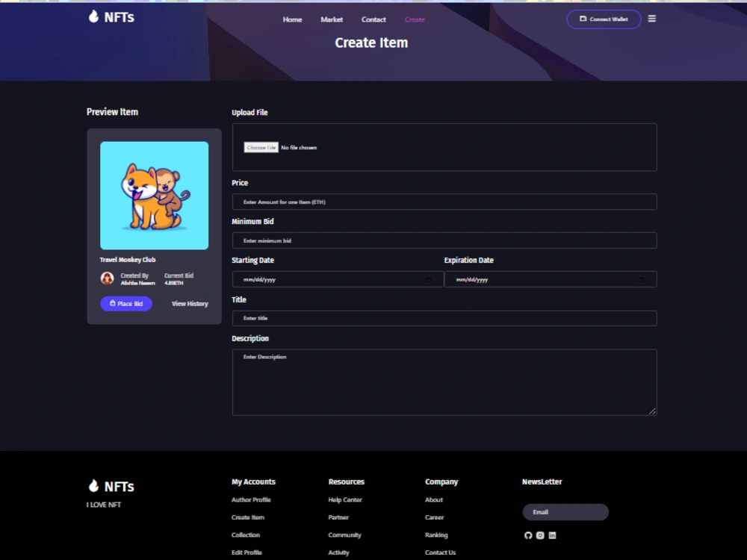Go to Home in navigation
Image resolution: width=747 pixels, height=560 pixels.
(x=292, y=19)
